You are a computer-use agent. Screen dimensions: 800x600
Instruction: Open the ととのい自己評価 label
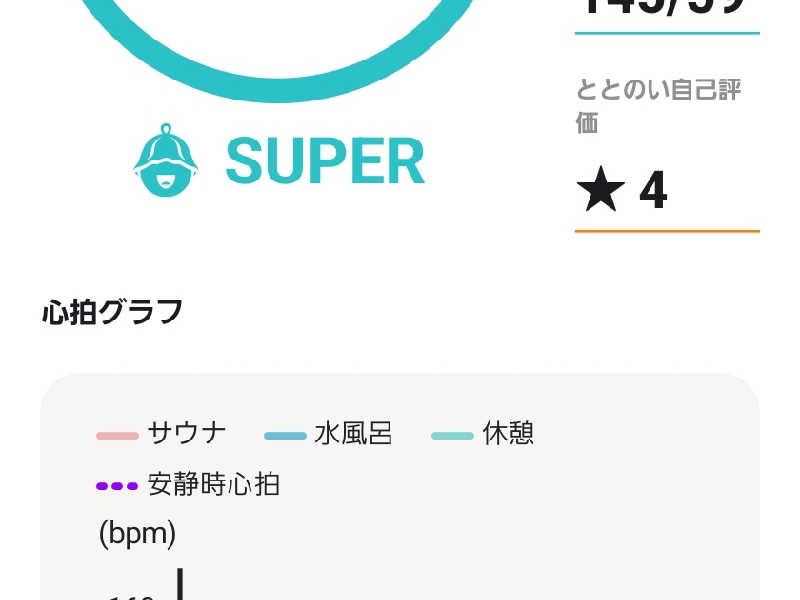pos(658,106)
